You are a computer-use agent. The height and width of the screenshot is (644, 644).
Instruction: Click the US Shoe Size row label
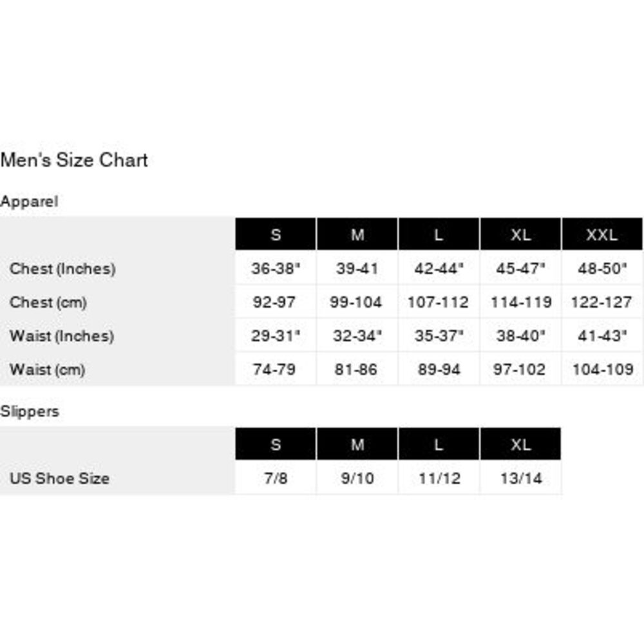point(59,478)
